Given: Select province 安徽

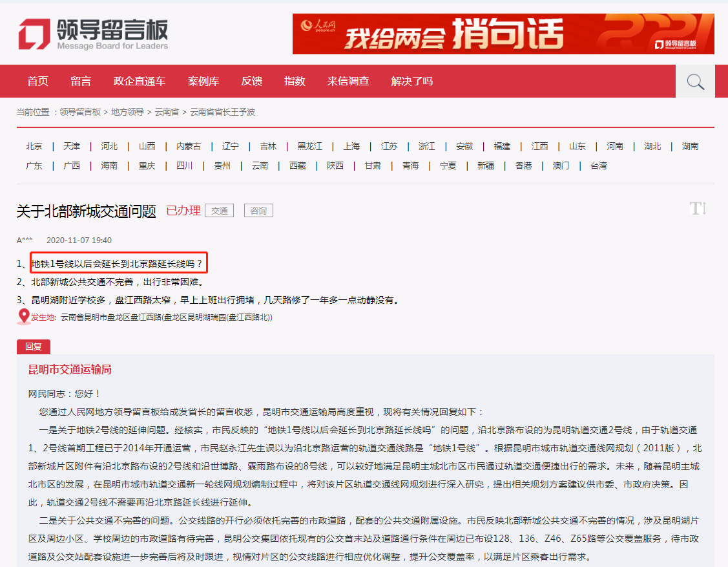Looking at the screenshot, I should pyautogui.click(x=464, y=146).
